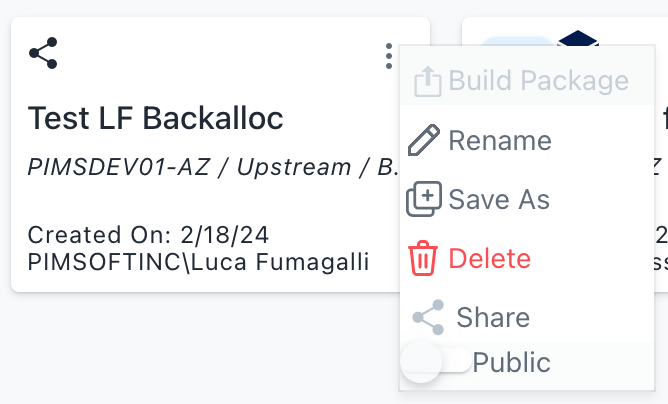668x404 pixels.
Task: Open the three-dot options menu on the card
Action: (389, 56)
